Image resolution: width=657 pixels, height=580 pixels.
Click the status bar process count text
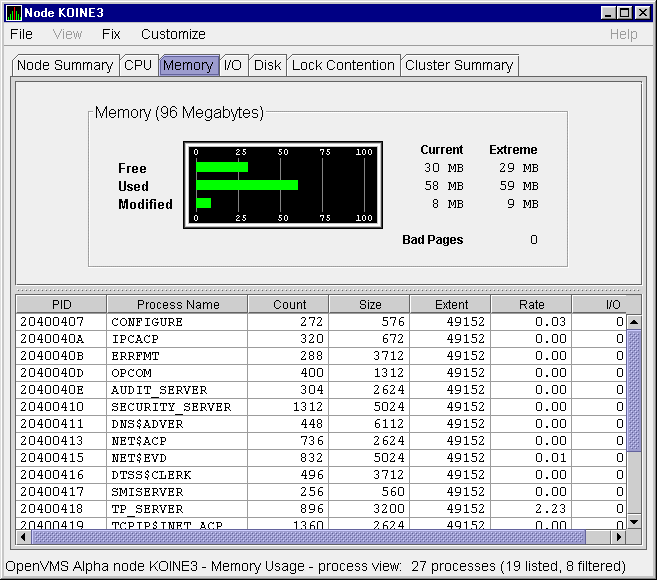(x=518, y=566)
